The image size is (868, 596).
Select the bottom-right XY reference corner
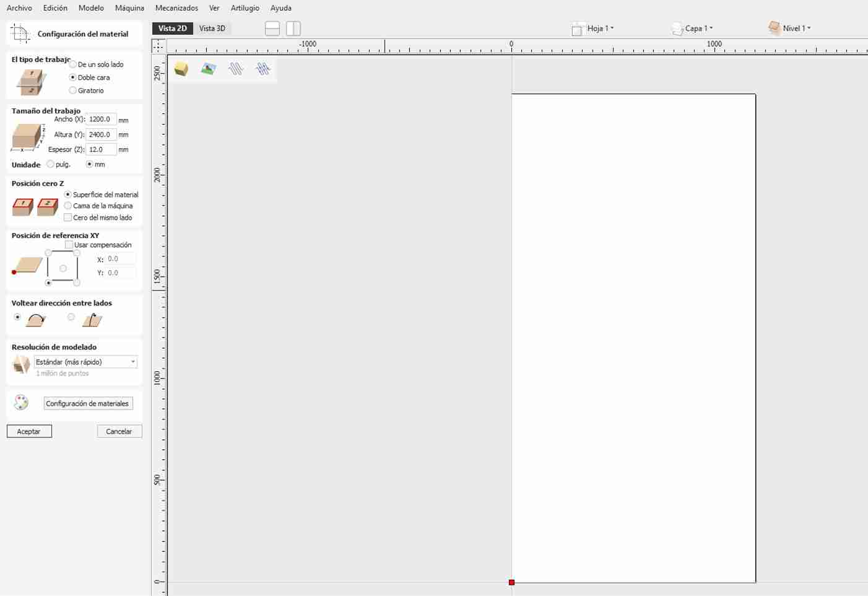77,283
